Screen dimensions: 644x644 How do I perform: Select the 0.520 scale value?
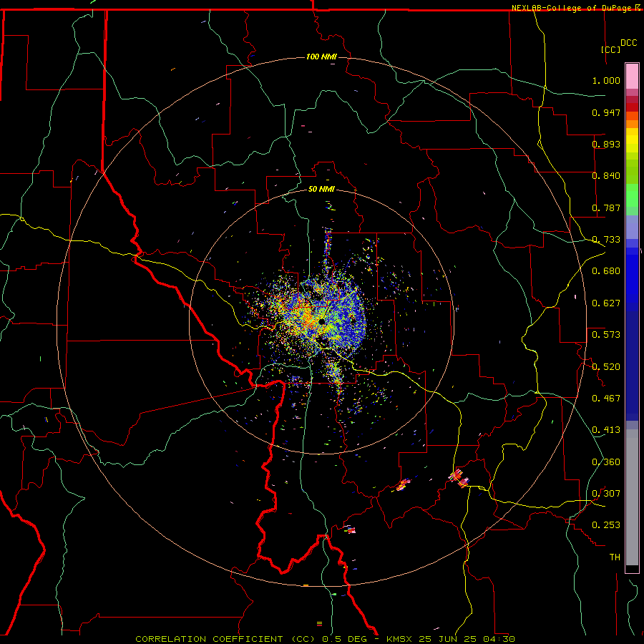coord(606,367)
